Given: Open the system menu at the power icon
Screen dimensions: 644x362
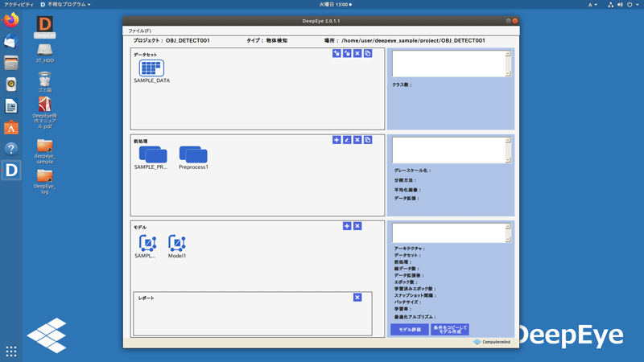Looking at the screenshot, I should 633,5.
